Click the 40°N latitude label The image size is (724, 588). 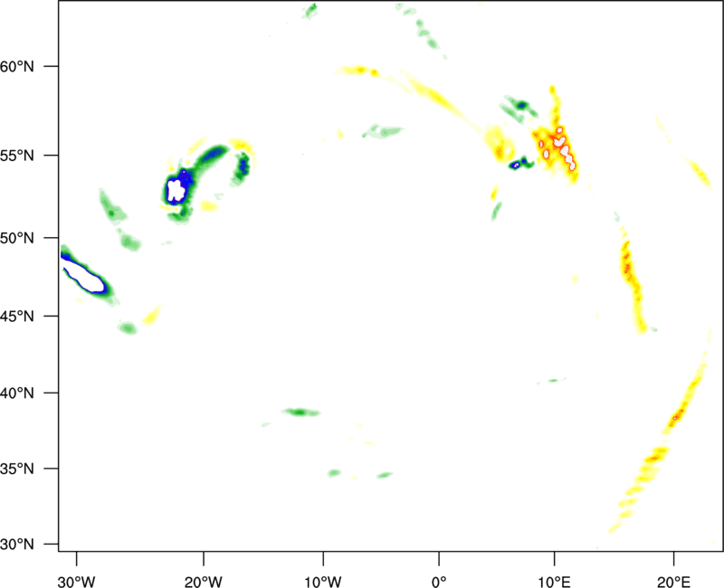coord(17,393)
